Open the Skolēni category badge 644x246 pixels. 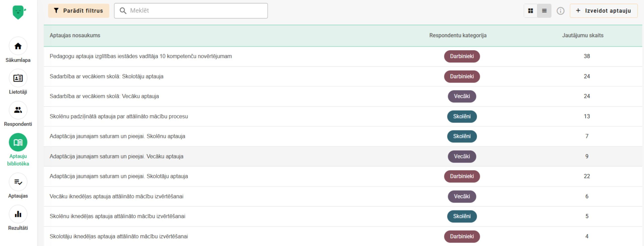click(462, 116)
